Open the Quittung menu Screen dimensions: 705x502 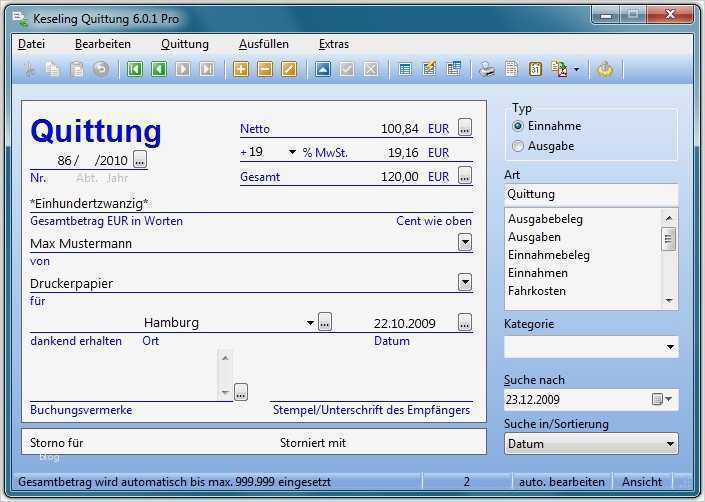(185, 44)
